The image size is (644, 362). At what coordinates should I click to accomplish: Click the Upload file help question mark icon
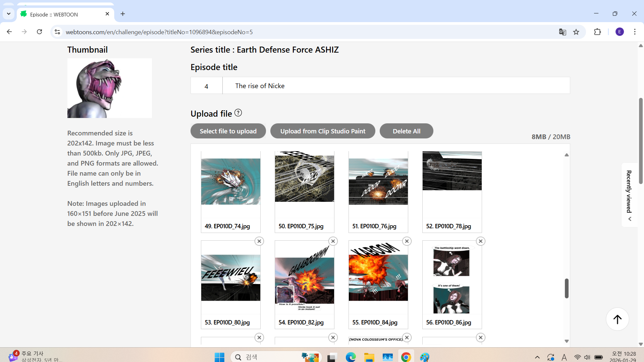tap(238, 113)
